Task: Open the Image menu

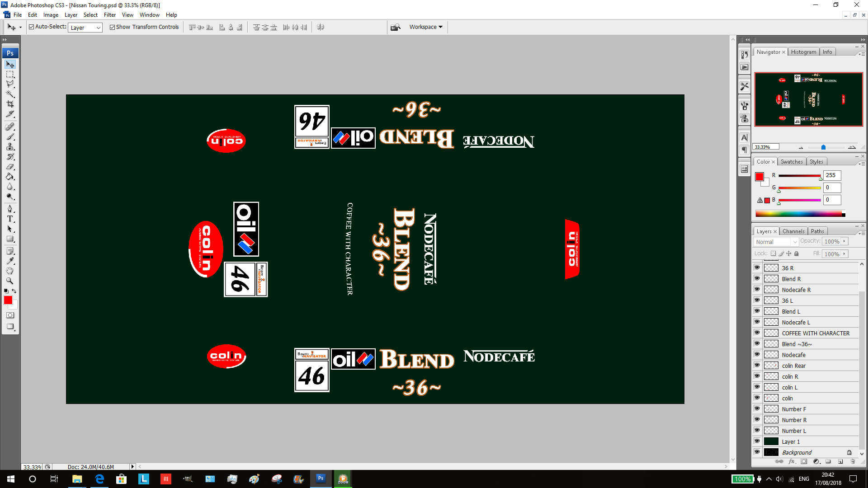Action: click(51, 15)
